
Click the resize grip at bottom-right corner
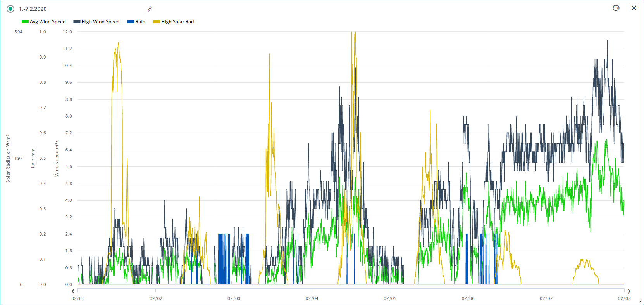point(640,301)
